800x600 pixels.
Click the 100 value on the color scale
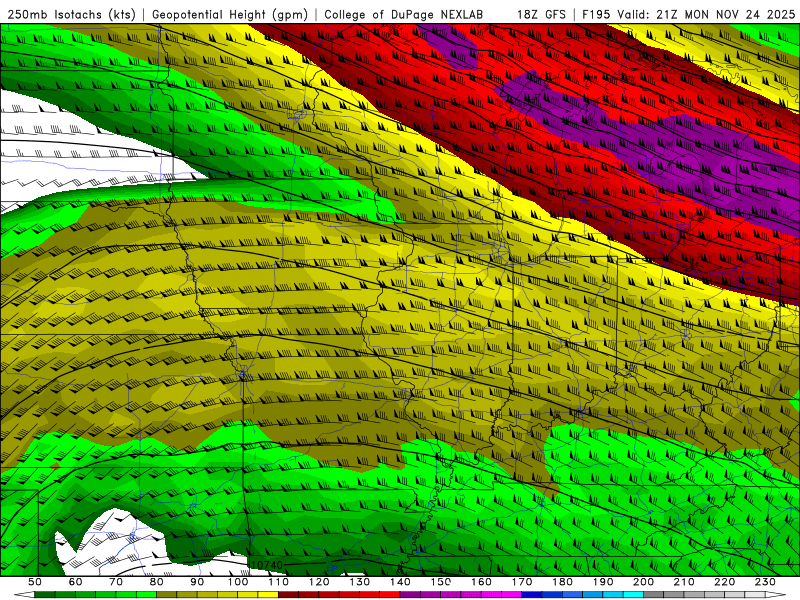[x=238, y=582]
